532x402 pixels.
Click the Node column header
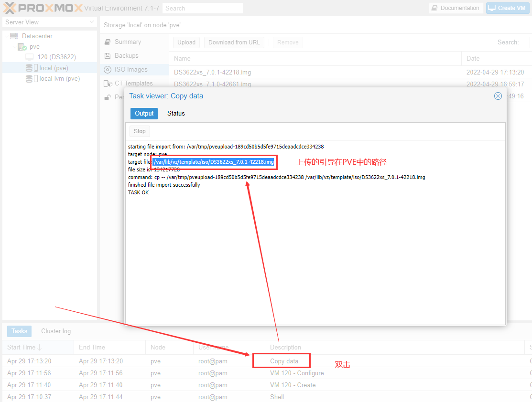(x=170, y=348)
